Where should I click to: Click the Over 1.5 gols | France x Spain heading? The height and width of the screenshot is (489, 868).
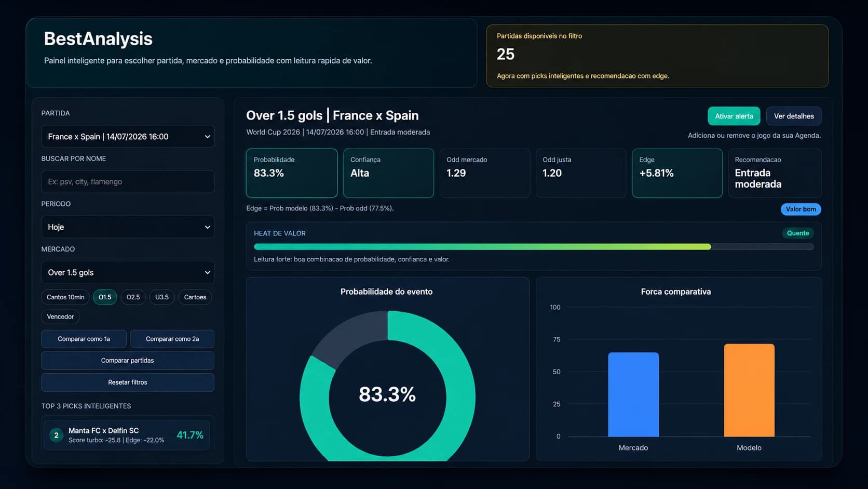tap(332, 115)
